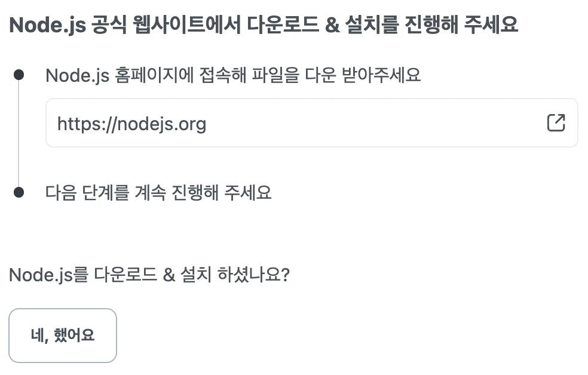588x375 pixels.
Task: Click the ampersand in the bold heading
Action: 332,25
